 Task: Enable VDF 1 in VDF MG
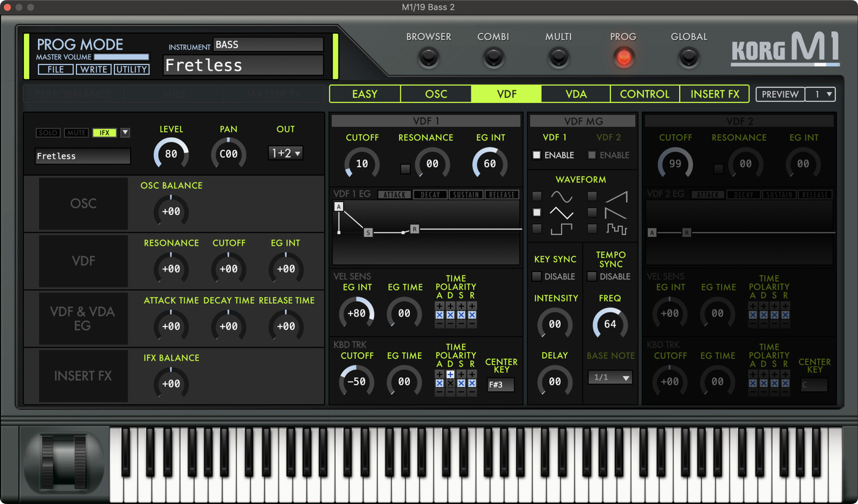coord(536,155)
